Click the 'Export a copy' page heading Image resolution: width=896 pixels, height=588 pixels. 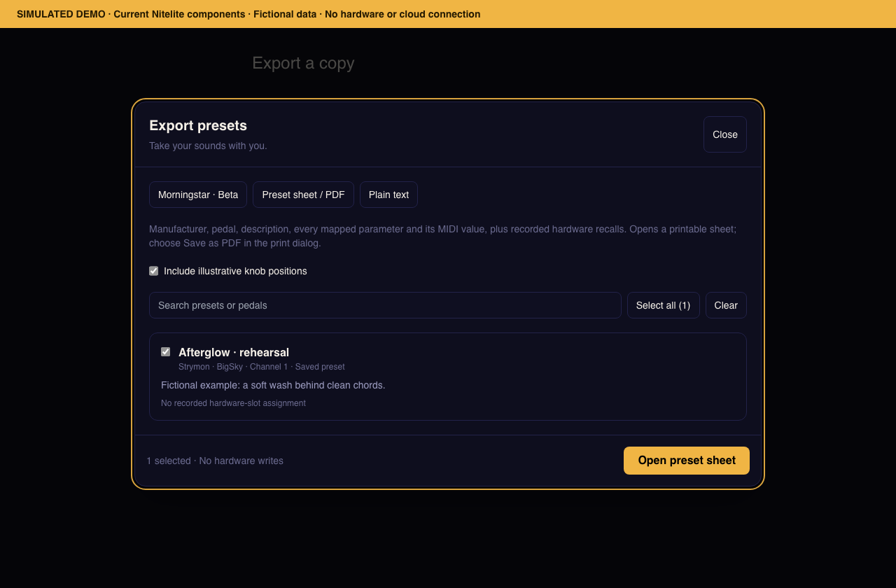point(303,63)
